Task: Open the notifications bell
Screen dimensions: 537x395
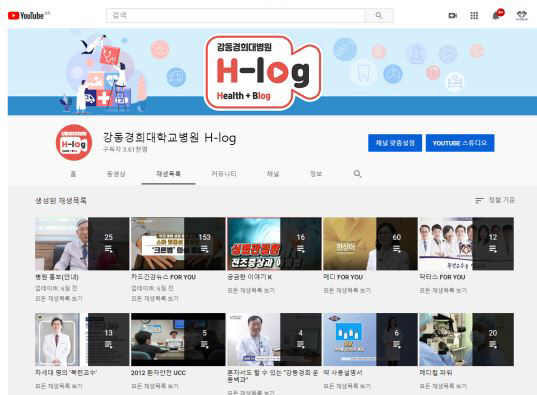Action: [x=496, y=15]
